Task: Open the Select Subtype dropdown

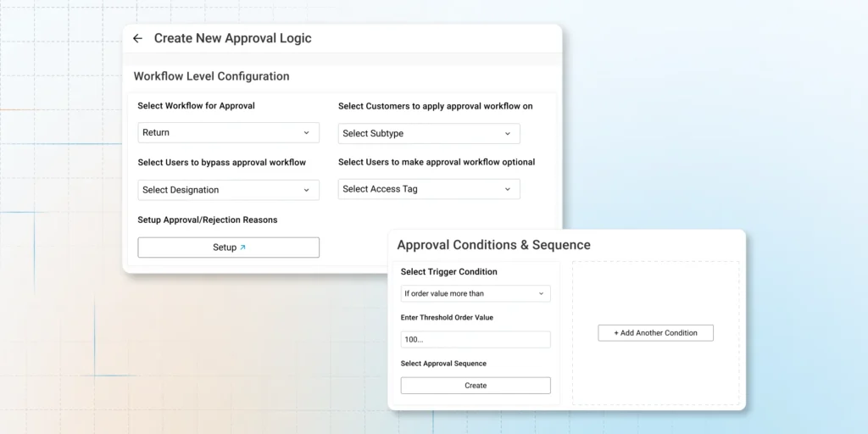Action: (x=429, y=133)
